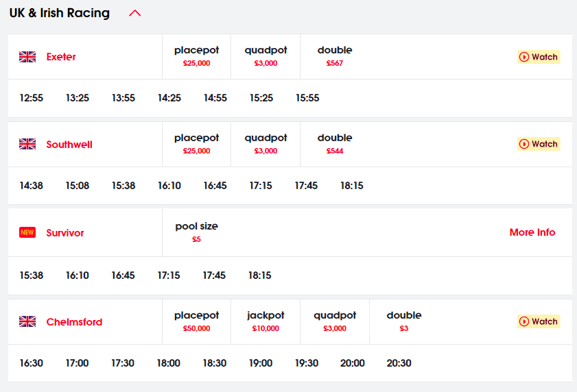
Task: Open the 20:30 Chelmsford race
Action: (x=399, y=363)
